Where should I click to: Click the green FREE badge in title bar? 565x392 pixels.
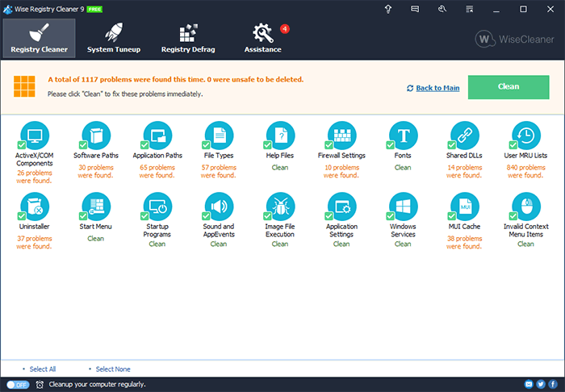coord(94,10)
